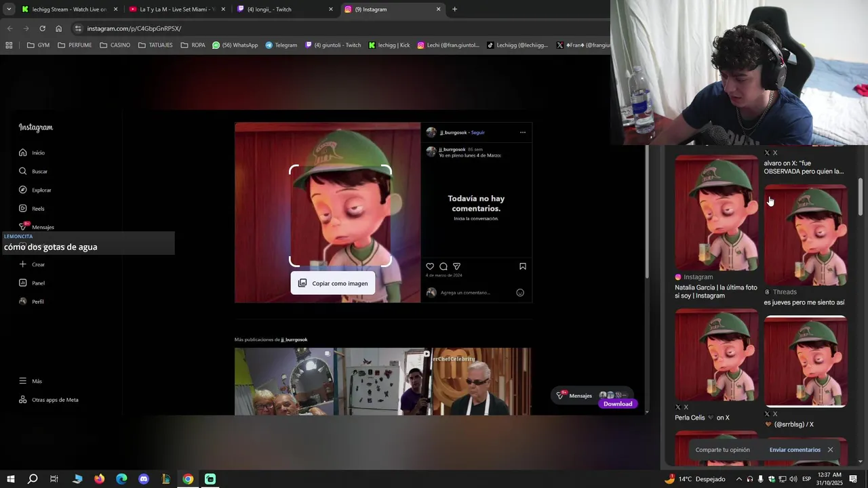Click the Instagram logo wordmark
The image size is (868, 488).
point(35,127)
